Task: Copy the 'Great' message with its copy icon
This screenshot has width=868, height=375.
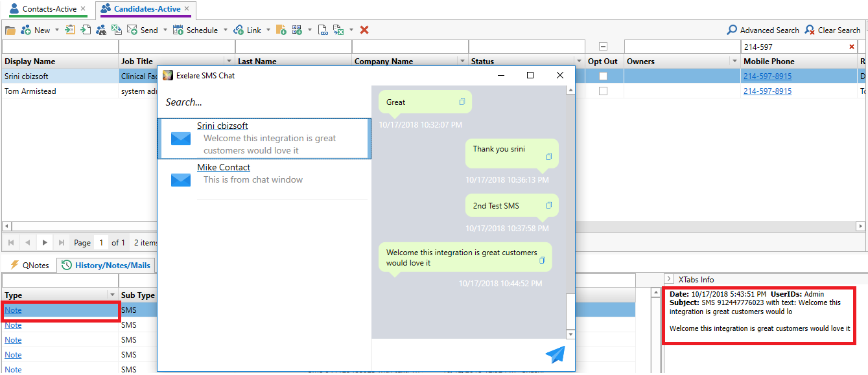Action: [462, 102]
